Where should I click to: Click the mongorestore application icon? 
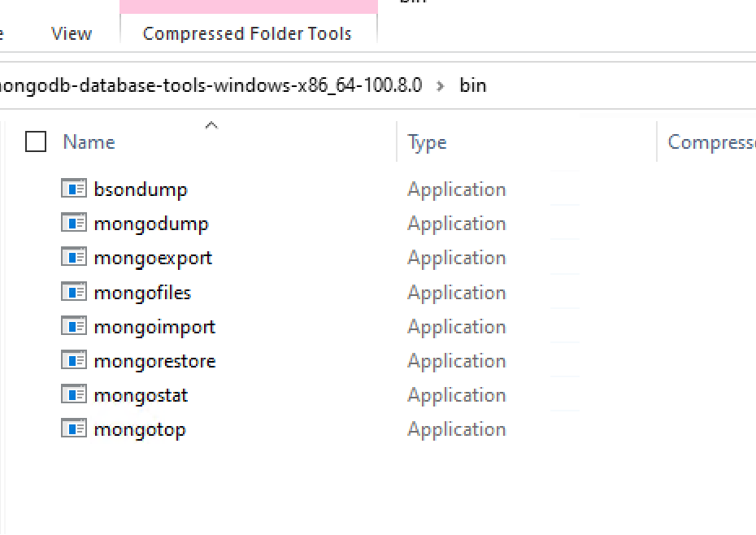click(x=74, y=360)
